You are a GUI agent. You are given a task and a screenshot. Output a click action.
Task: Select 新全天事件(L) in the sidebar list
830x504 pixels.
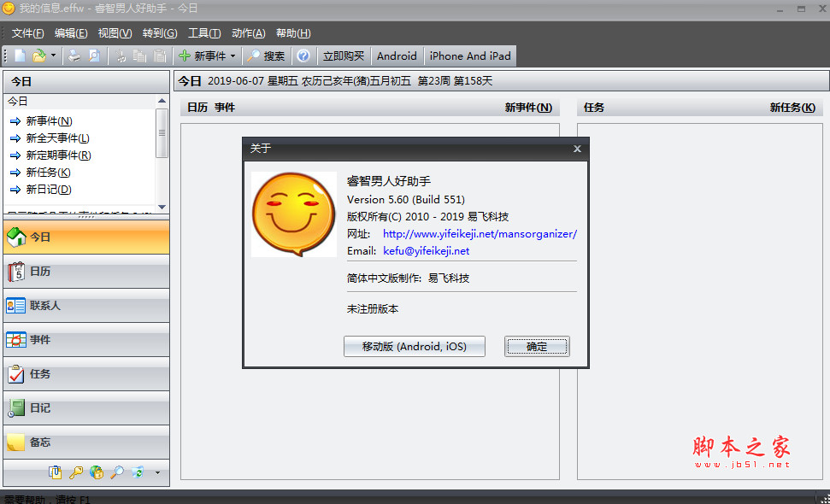pyautogui.click(x=57, y=138)
